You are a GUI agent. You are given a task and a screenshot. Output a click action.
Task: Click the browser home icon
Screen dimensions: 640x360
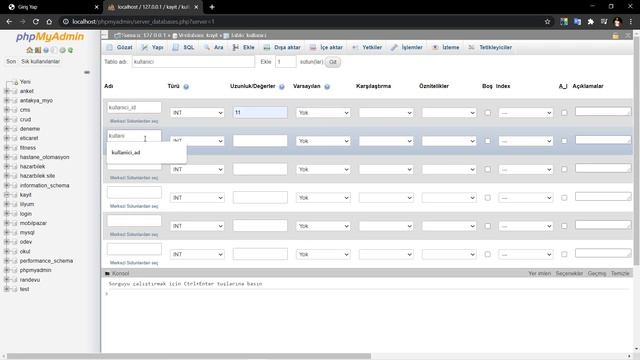pos(49,22)
